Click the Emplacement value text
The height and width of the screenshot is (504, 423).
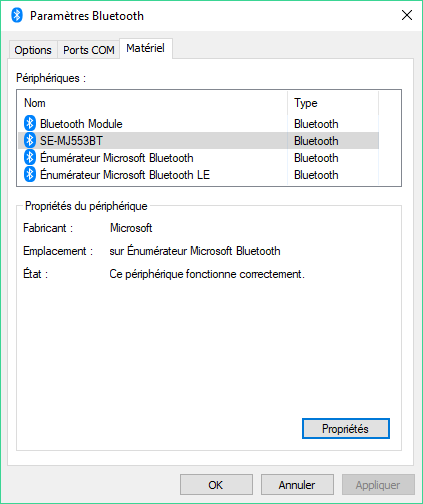pos(195,251)
